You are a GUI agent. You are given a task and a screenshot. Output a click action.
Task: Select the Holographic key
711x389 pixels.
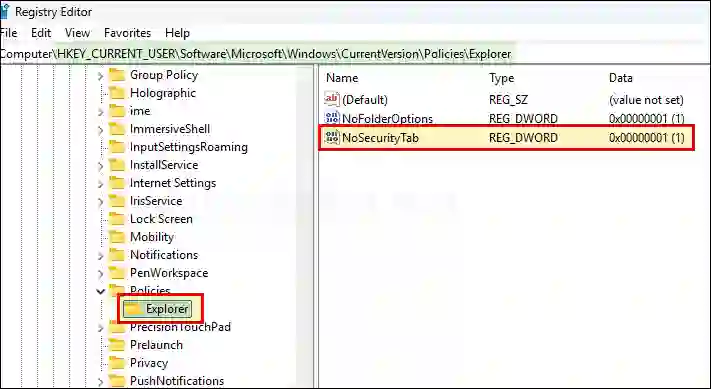click(163, 93)
